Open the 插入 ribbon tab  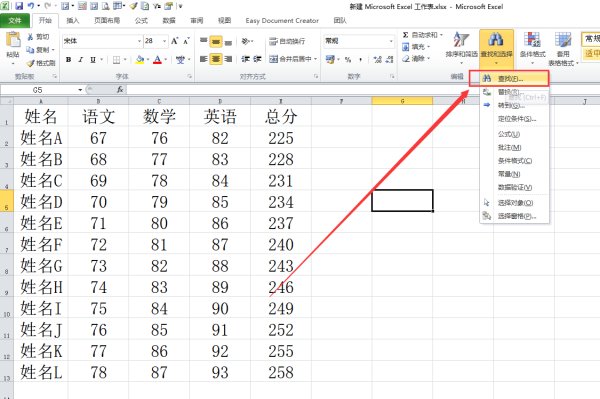73,20
